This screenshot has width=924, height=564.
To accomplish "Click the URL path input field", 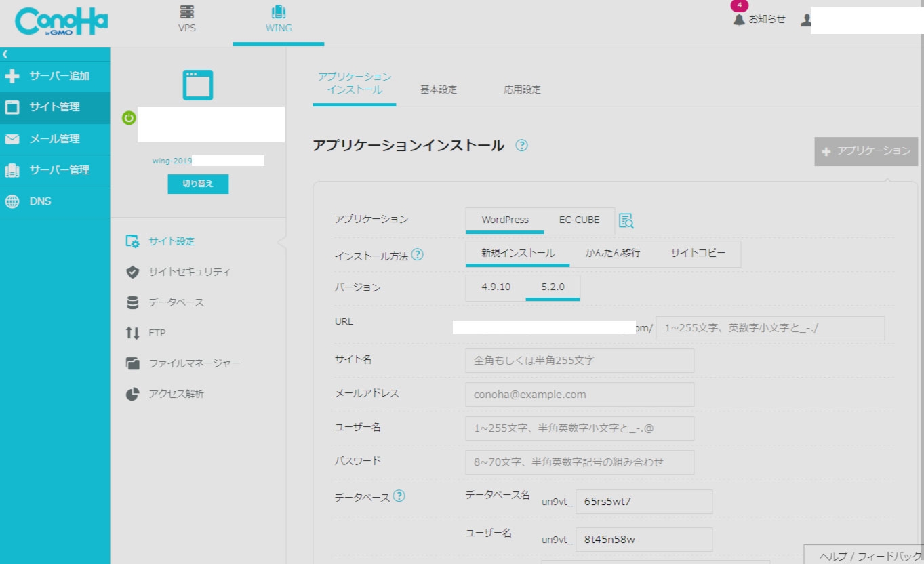I will pos(770,328).
